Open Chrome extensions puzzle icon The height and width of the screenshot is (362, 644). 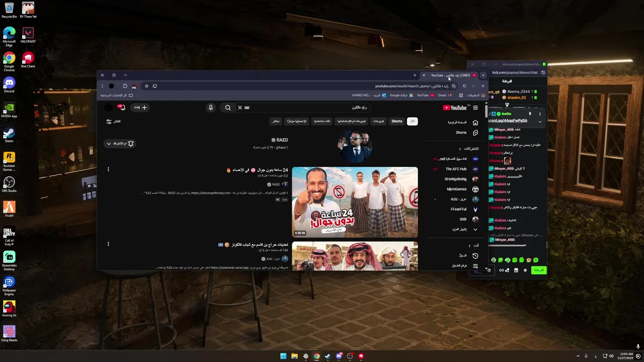coord(125,86)
